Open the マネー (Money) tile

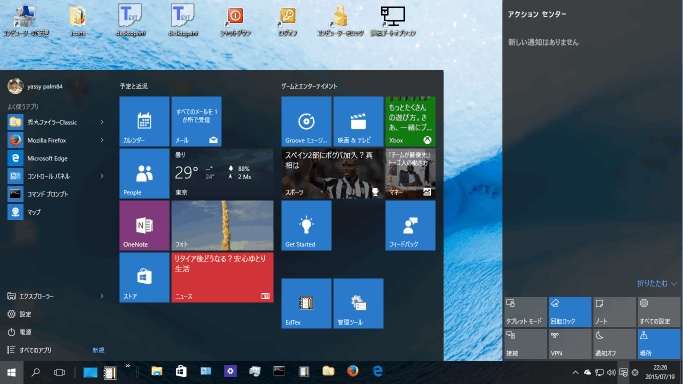coord(410,173)
